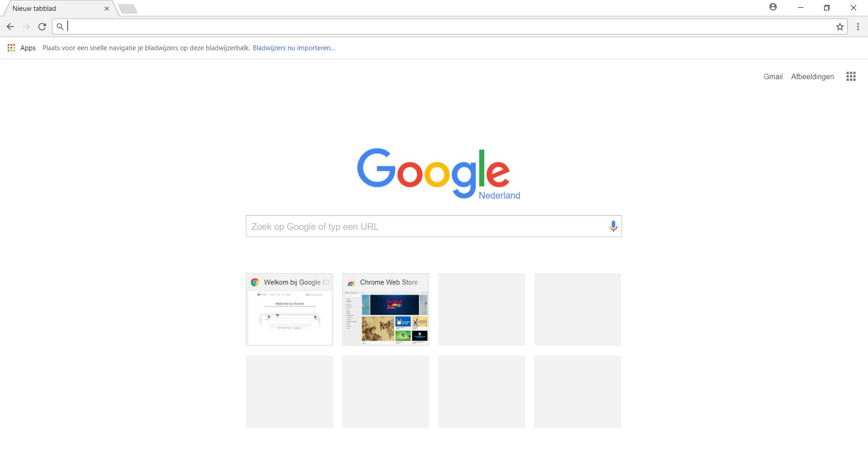Click the magnifier icon in address bar
The height and width of the screenshot is (466, 868).
pos(60,27)
